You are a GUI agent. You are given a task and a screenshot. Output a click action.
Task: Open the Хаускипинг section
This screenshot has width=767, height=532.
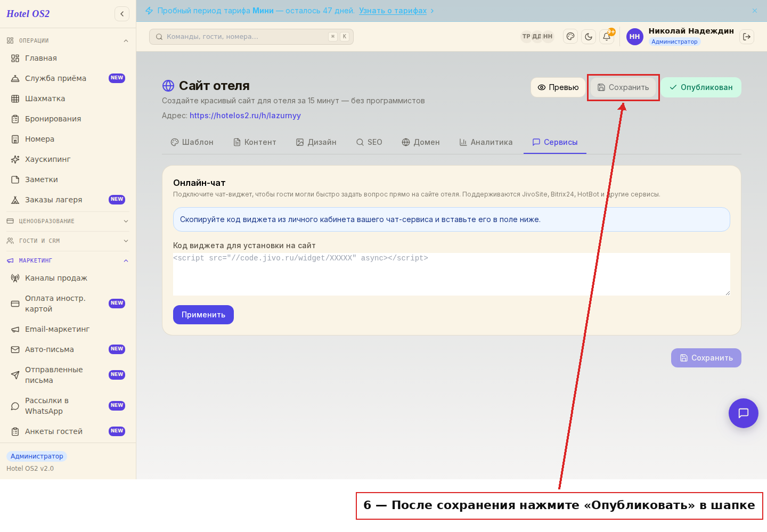68,159
